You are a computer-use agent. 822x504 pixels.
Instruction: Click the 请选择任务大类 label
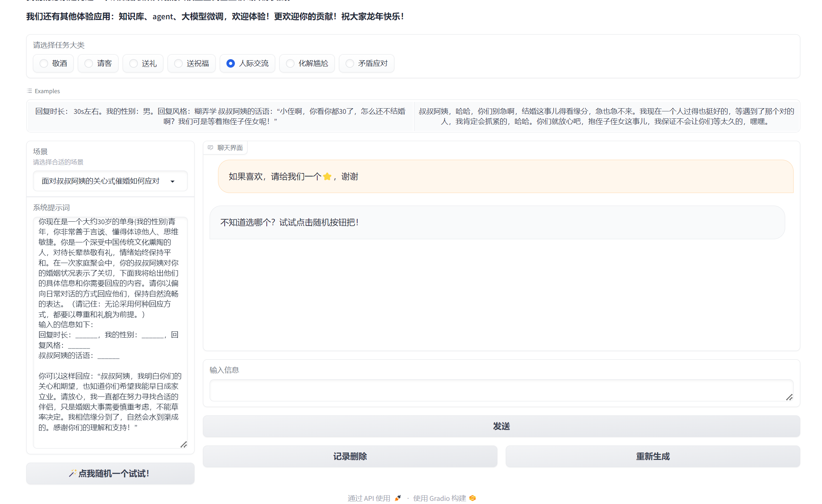click(59, 45)
